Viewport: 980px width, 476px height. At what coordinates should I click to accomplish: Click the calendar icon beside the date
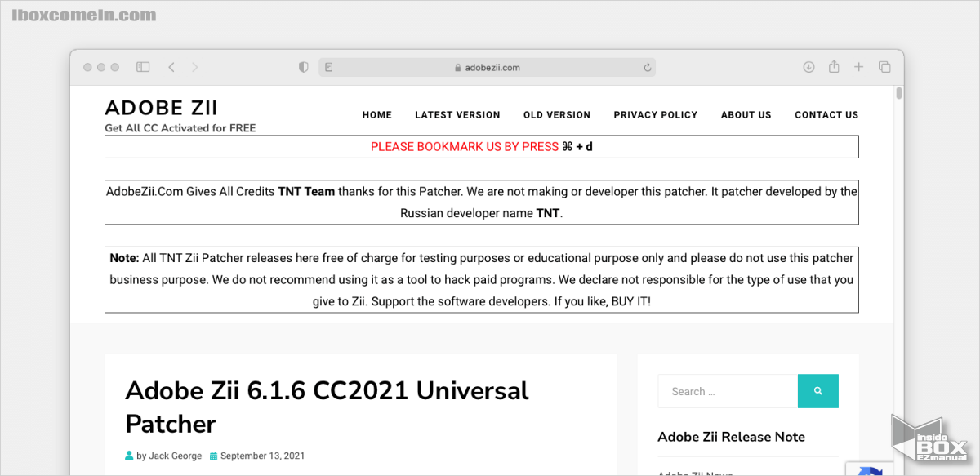pos(213,456)
